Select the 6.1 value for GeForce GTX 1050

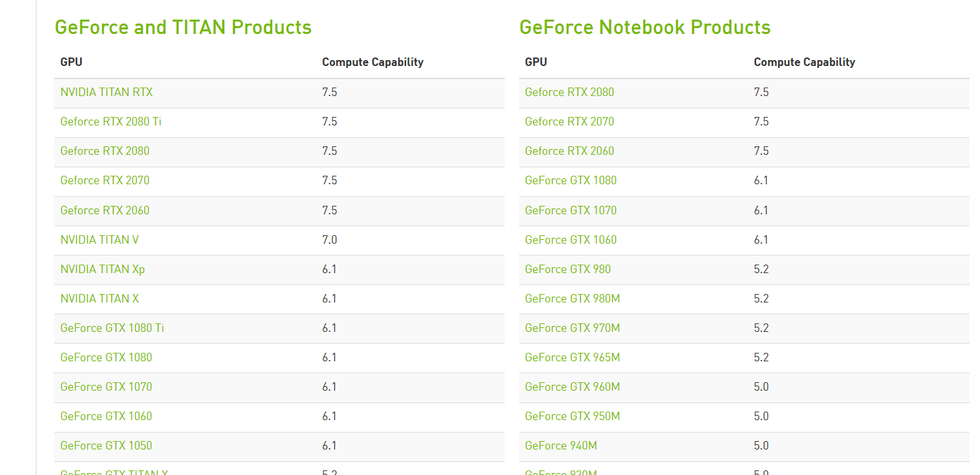[330, 446]
